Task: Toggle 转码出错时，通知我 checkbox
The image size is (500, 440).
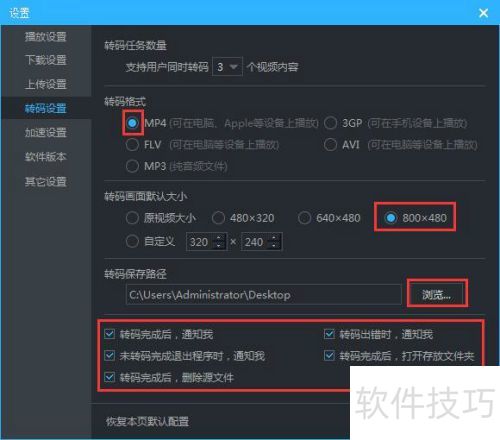Action: pyautogui.click(x=329, y=334)
